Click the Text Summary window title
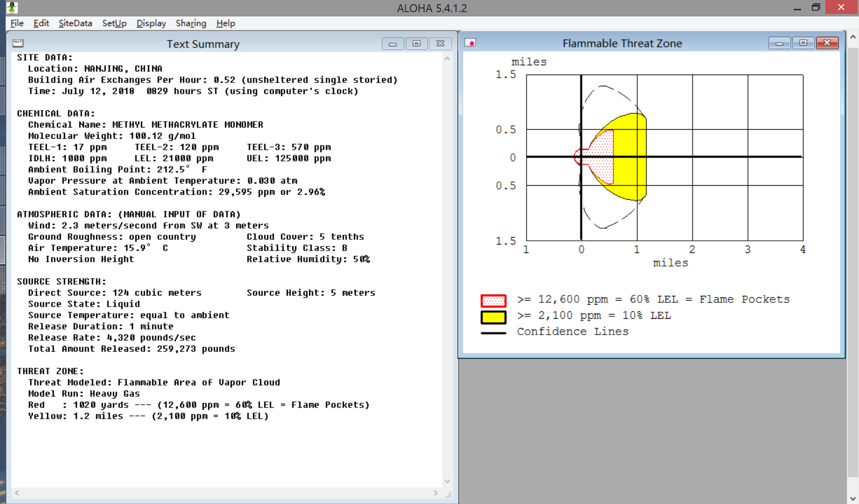 pos(203,44)
